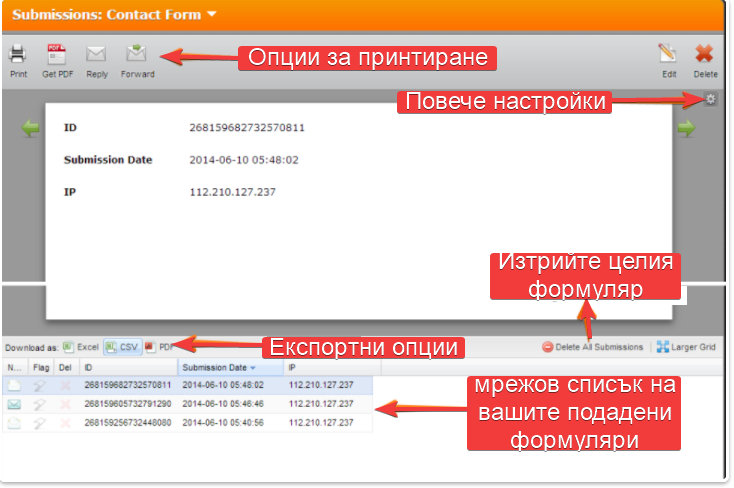
Task: Forward the submission via email
Action: click(137, 61)
